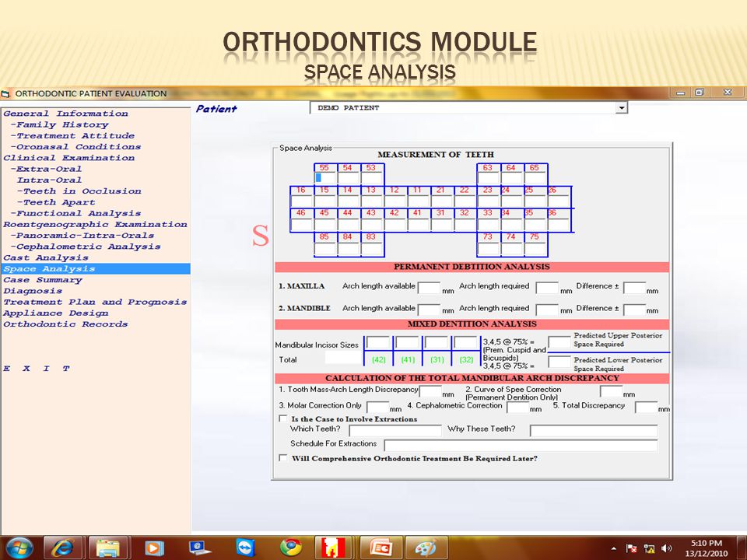Screen dimensions: 747x560
Task: Click the Action Center flag tray icon
Action: coord(631,548)
